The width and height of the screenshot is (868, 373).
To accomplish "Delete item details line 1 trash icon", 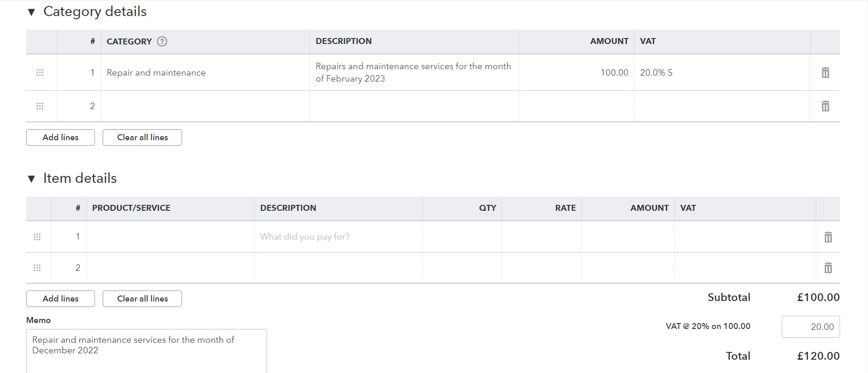I will pos(828,237).
